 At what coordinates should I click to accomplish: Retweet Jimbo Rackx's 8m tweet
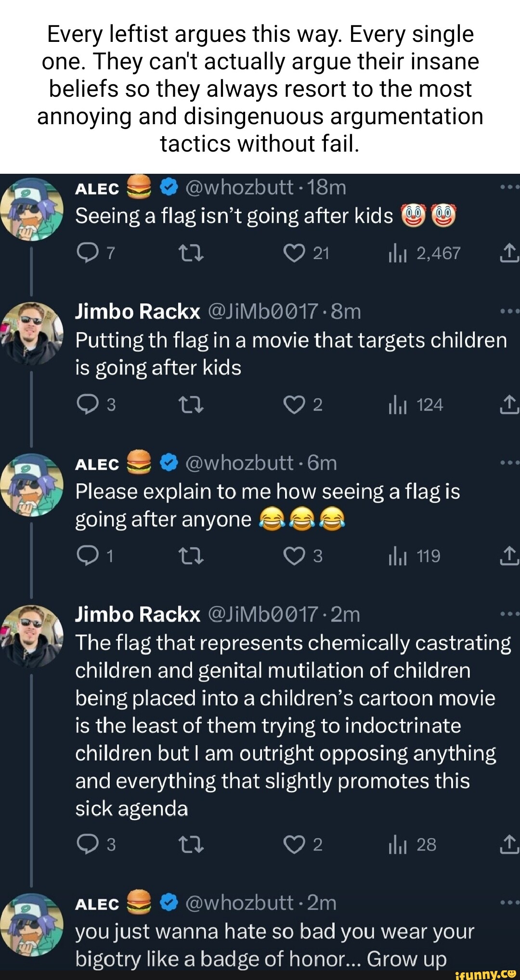191,404
